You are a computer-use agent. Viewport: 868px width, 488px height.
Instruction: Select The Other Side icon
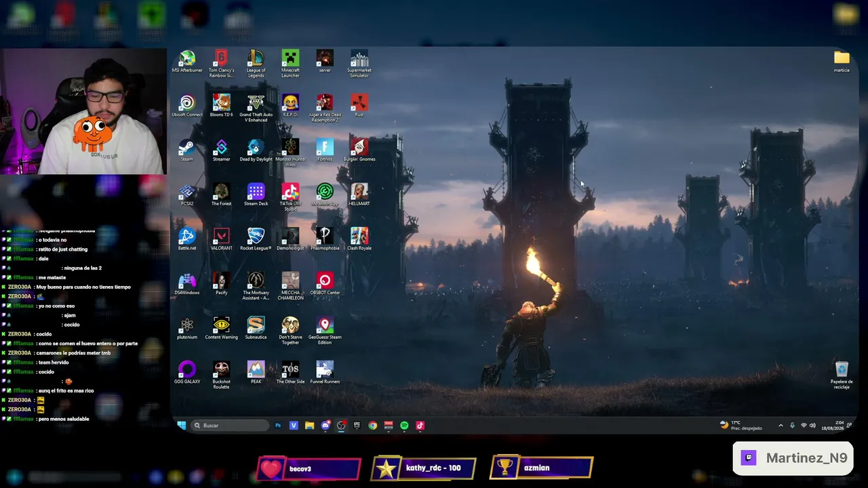pyautogui.click(x=290, y=372)
